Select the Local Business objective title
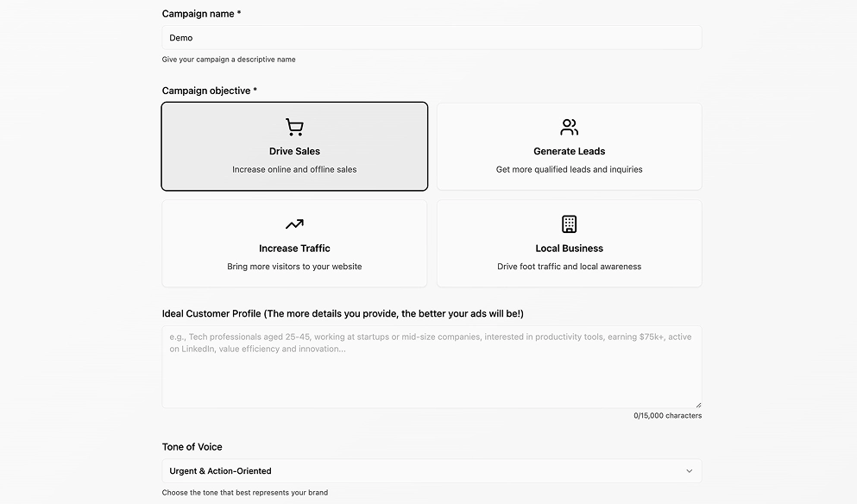Image resolution: width=857 pixels, height=504 pixels. 569,249
